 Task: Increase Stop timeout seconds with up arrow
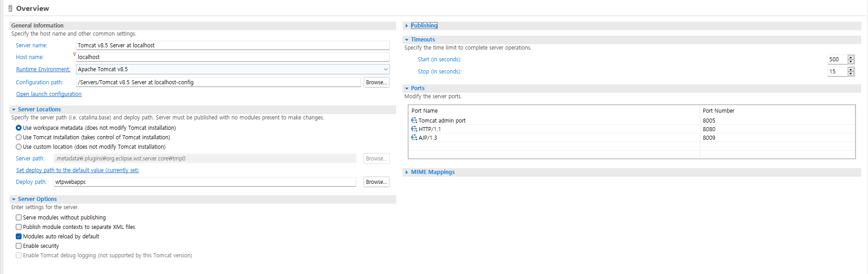click(x=851, y=69)
